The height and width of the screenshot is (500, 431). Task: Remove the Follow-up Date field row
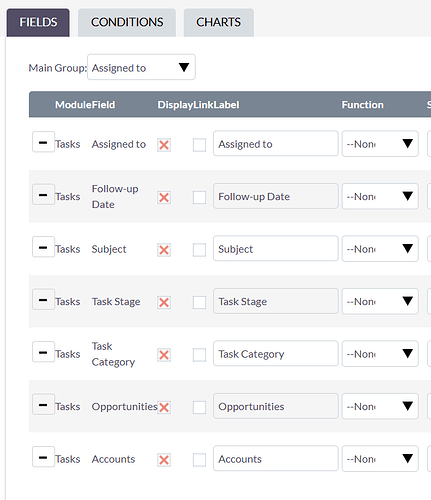pyautogui.click(x=43, y=195)
